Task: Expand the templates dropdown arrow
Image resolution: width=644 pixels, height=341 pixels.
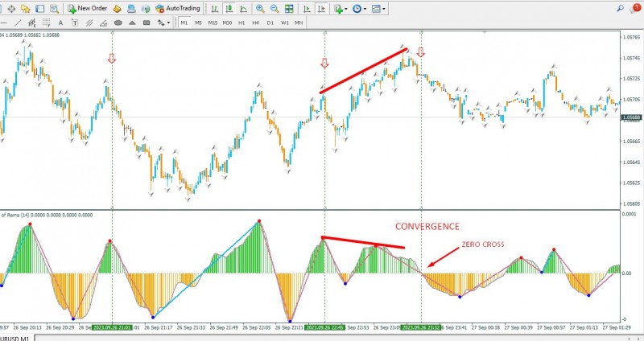Action: click(x=384, y=9)
